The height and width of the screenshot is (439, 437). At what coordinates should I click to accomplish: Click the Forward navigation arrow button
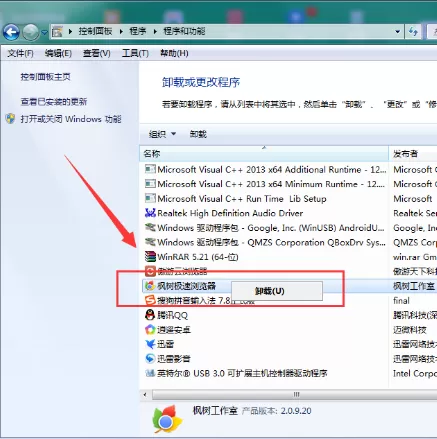click(30, 32)
